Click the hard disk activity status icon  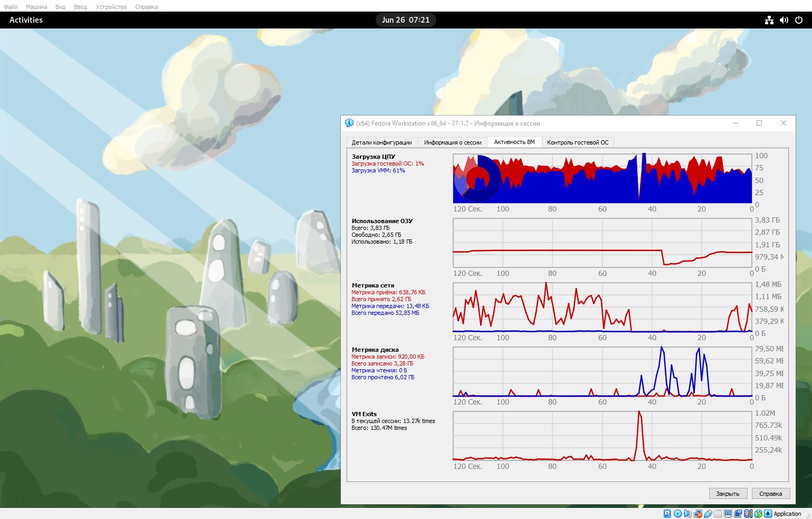click(667, 514)
